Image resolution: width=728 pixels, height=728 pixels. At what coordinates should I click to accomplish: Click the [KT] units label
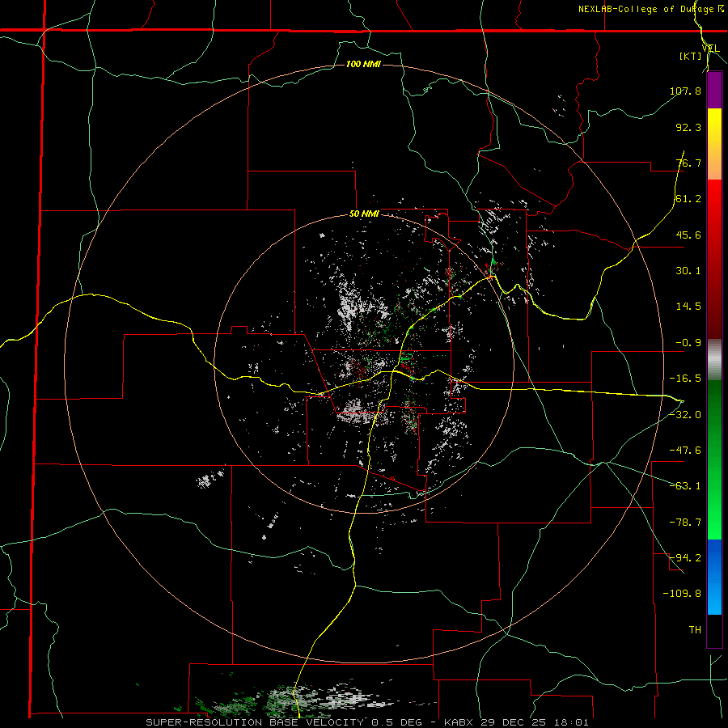(x=691, y=57)
